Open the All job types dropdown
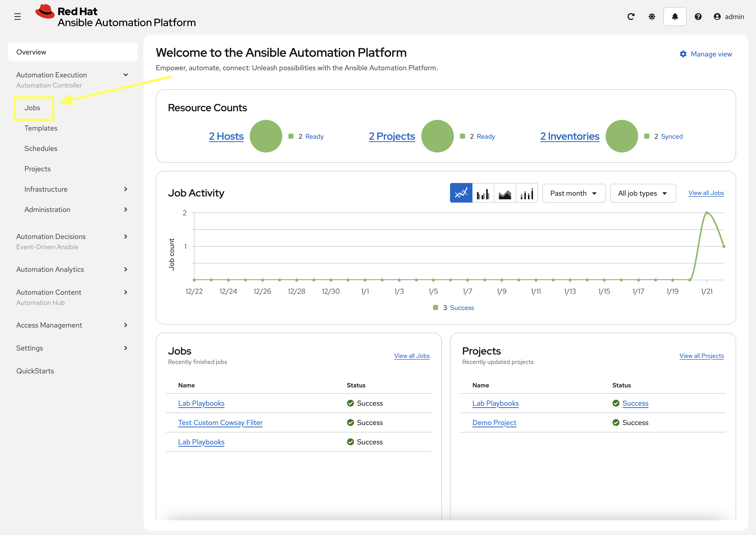The height and width of the screenshot is (535, 756). coord(643,193)
